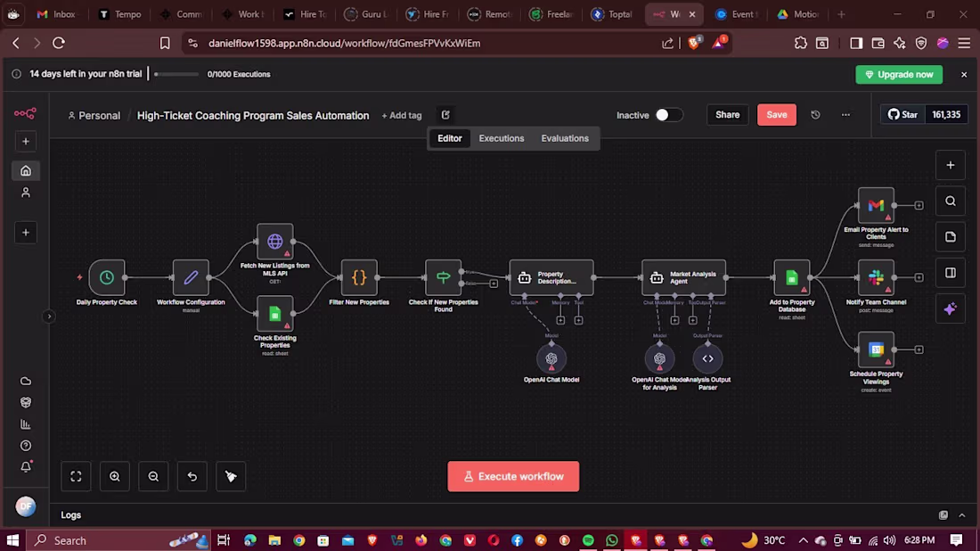The width and height of the screenshot is (980, 551).
Task: Open the Add to Property Database node
Action: tap(792, 277)
